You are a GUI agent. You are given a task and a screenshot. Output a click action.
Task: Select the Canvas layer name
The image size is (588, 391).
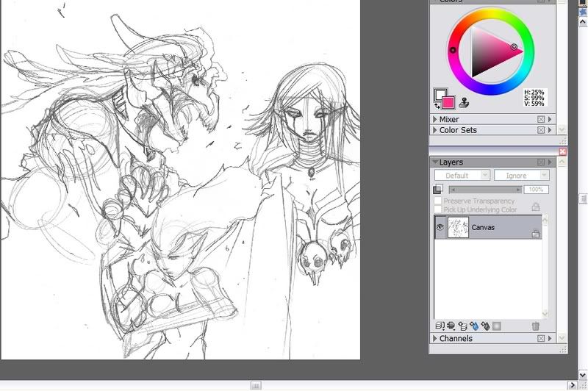(483, 227)
